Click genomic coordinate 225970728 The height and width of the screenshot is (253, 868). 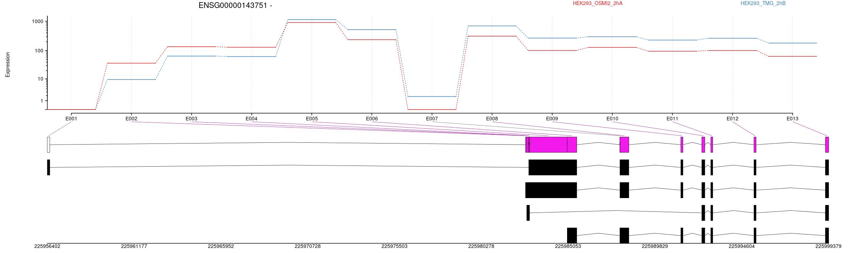pos(308,246)
